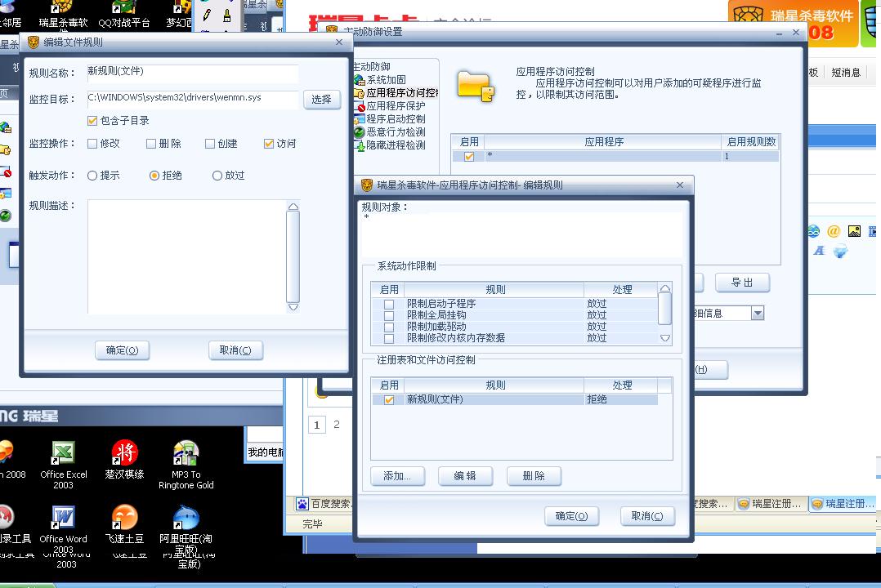The height and width of the screenshot is (588, 881).
Task: Click the globe emoticon icon in forum toolbar
Action: pyautogui.click(x=814, y=231)
